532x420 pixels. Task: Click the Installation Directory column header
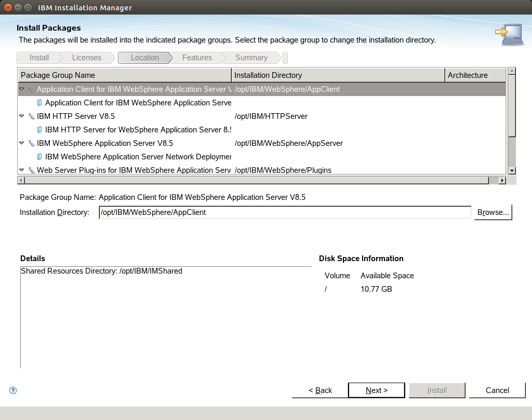click(x=338, y=75)
